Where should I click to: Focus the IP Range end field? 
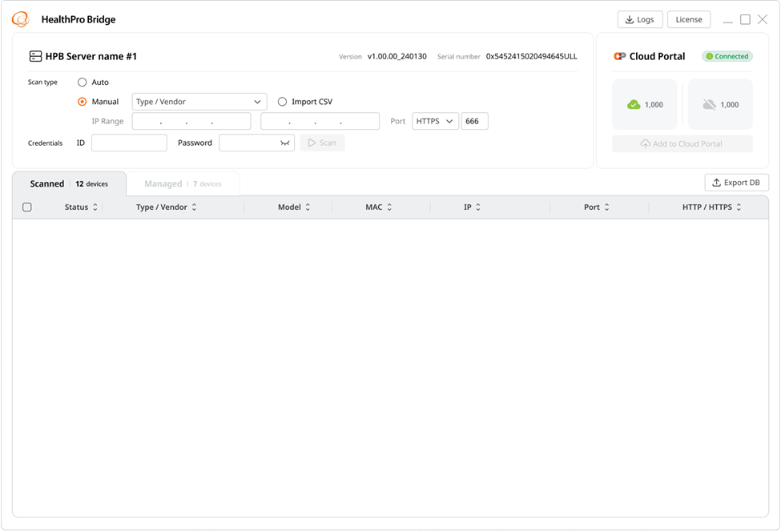point(320,121)
